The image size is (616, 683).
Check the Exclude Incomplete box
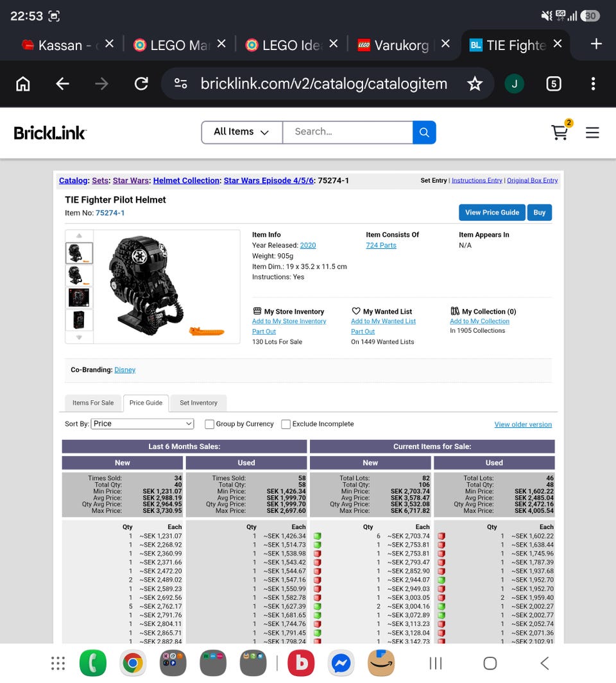tap(286, 425)
